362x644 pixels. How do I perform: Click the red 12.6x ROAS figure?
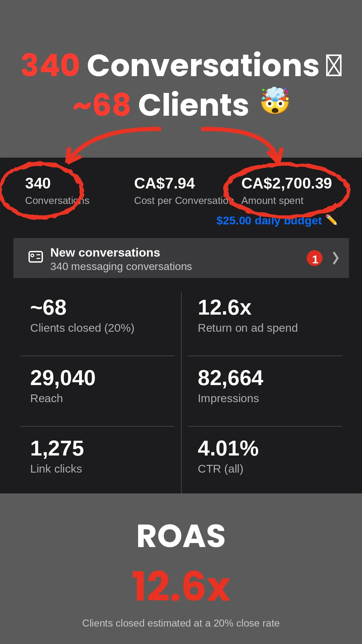click(181, 586)
